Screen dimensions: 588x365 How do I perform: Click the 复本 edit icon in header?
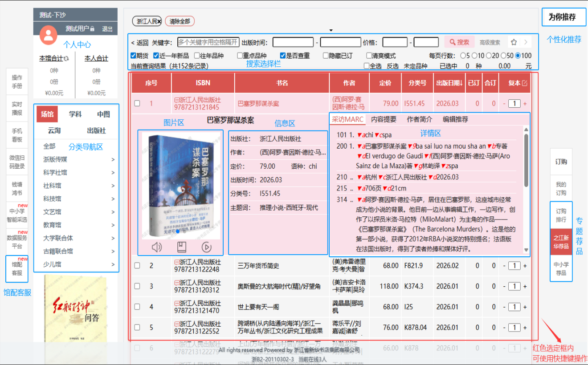[x=524, y=83]
